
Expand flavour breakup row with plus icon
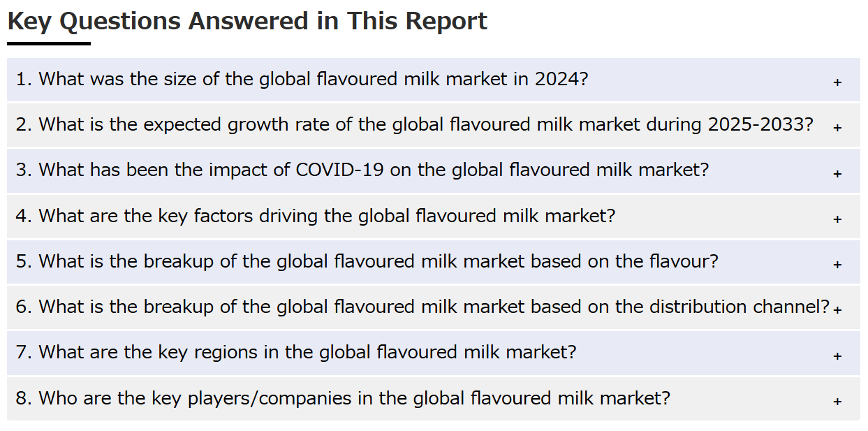[x=837, y=265]
